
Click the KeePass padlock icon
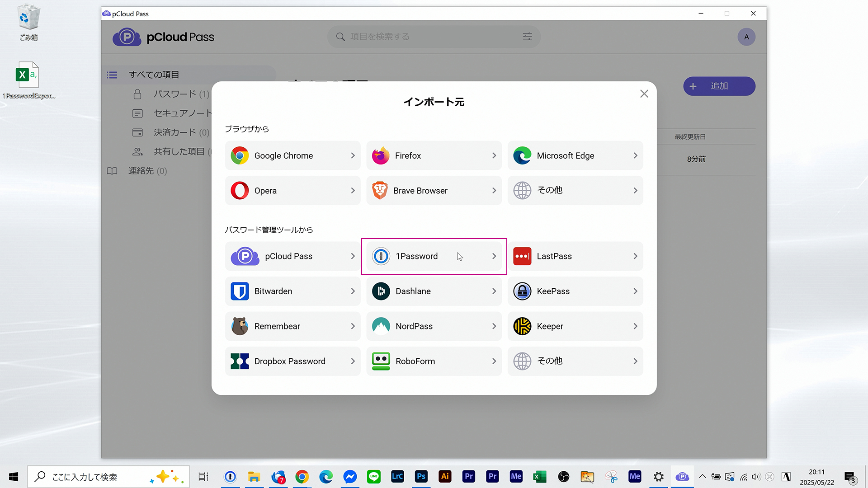click(x=522, y=291)
